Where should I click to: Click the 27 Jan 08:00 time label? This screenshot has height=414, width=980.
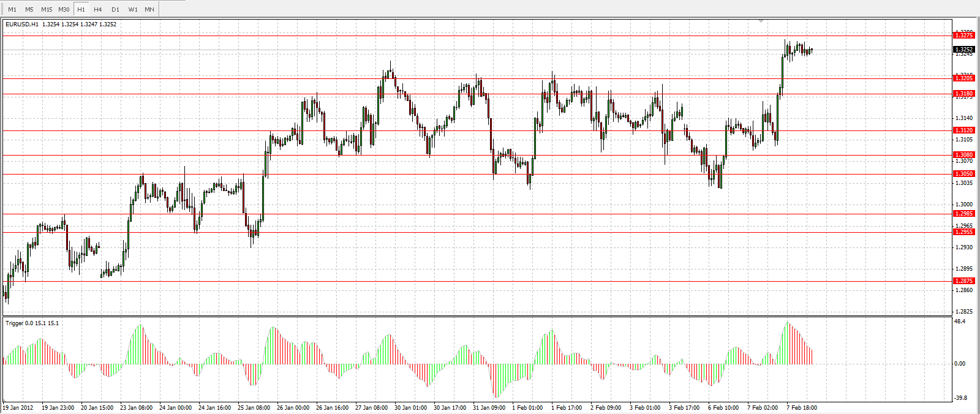(372, 408)
